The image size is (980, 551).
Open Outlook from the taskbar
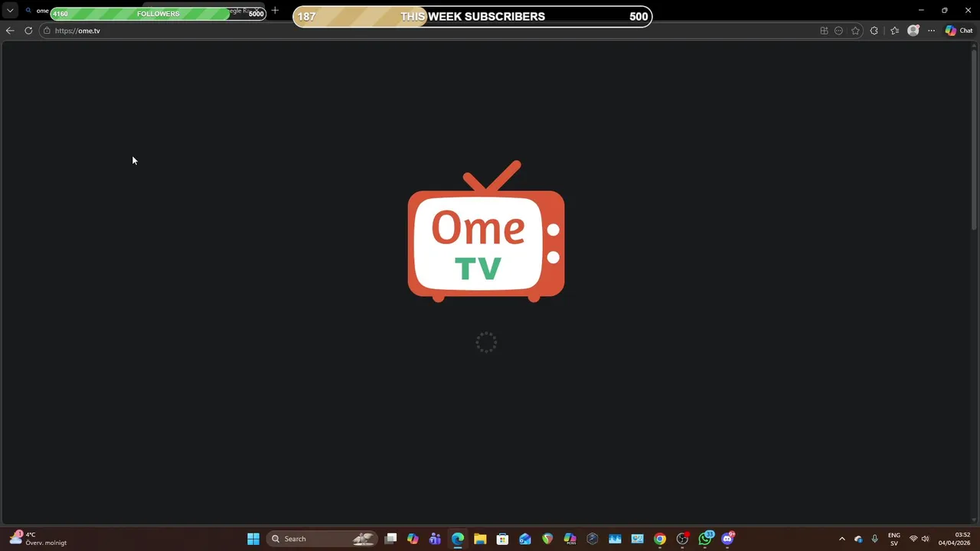pos(524,539)
